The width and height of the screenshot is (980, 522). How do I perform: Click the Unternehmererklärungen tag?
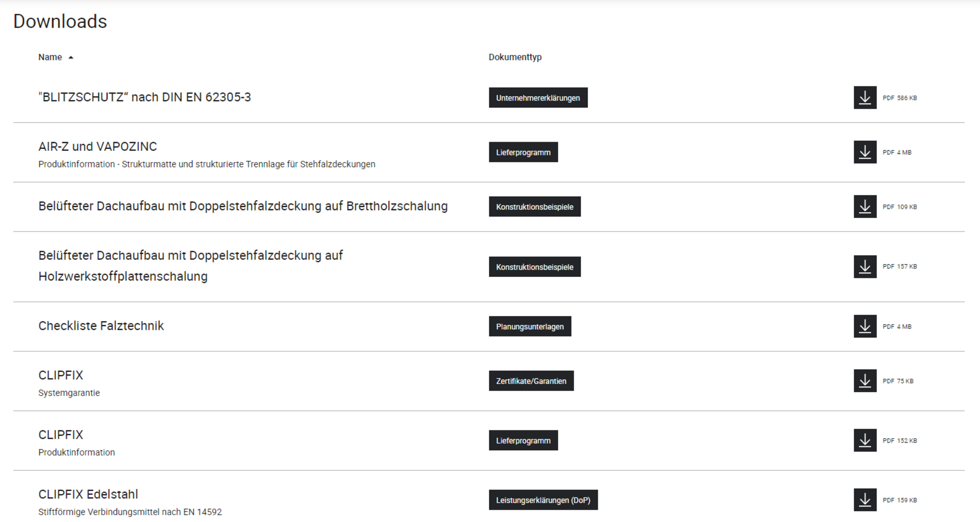coord(538,98)
